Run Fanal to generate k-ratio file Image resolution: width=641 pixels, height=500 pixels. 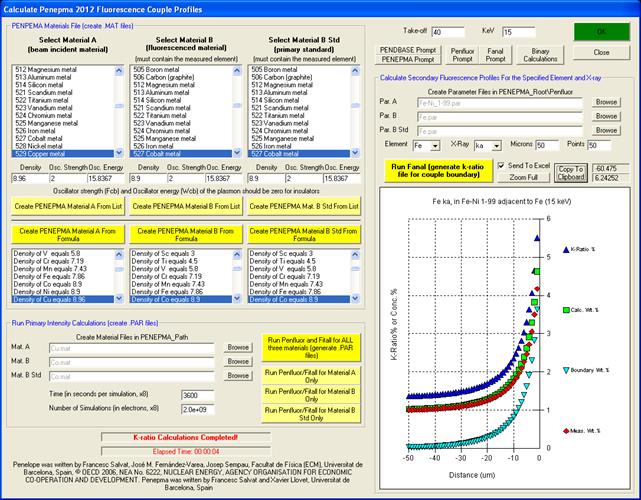point(438,170)
